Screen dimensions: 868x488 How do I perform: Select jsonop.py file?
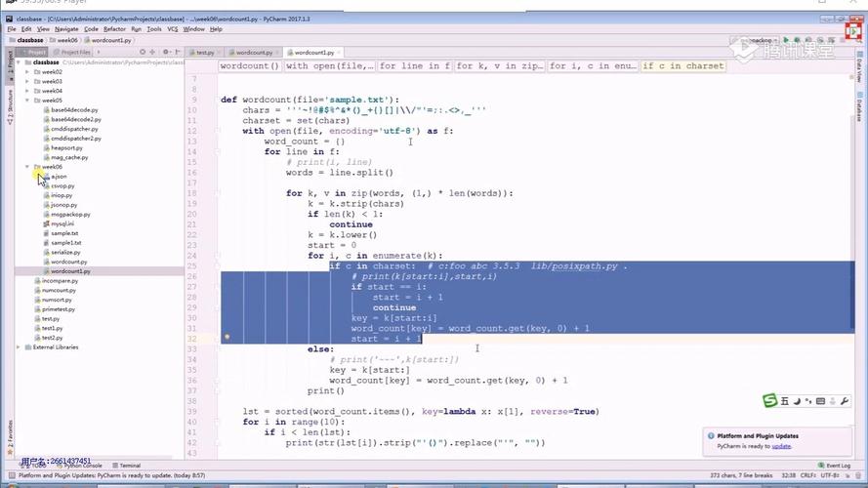[x=63, y=205]
